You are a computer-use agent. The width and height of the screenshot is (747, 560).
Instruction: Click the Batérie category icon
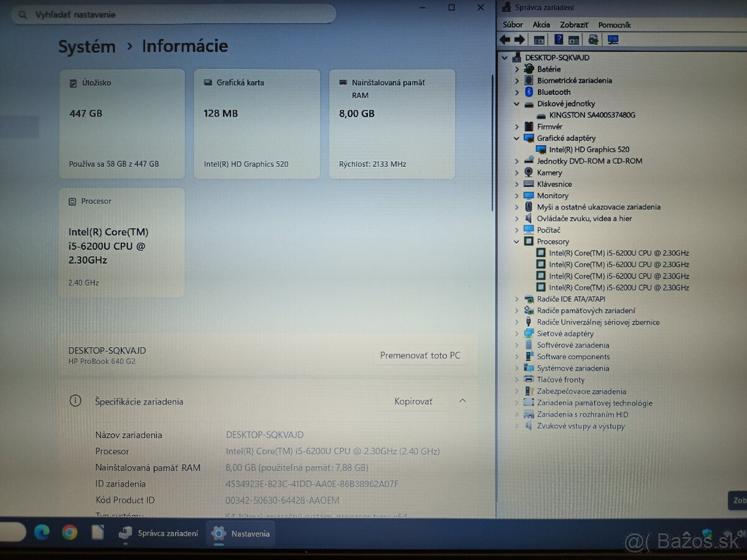[x=529, y=69]
